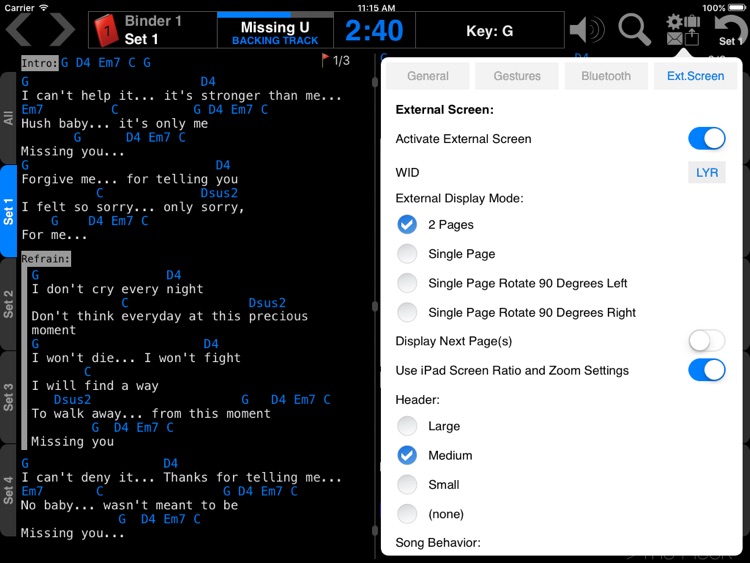Tap the Missing U backing track title

pyautogui.click(x=275, y=33)
